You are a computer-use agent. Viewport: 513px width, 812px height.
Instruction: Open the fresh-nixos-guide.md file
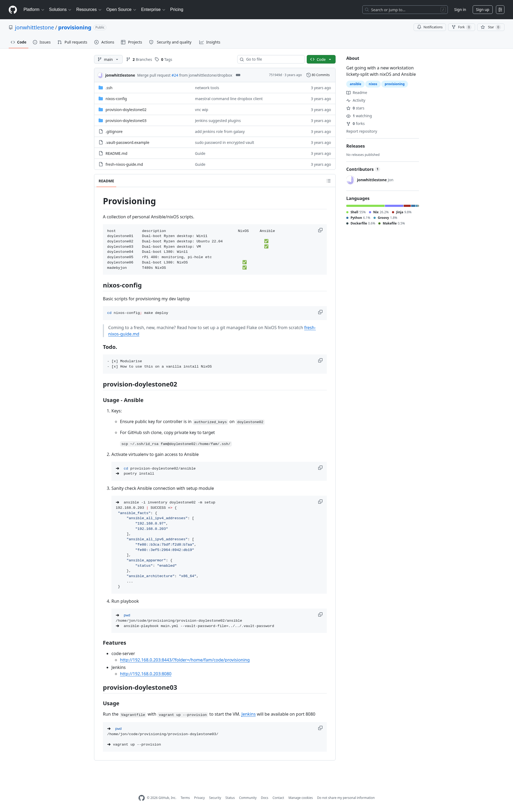click(x=124, y=164)
